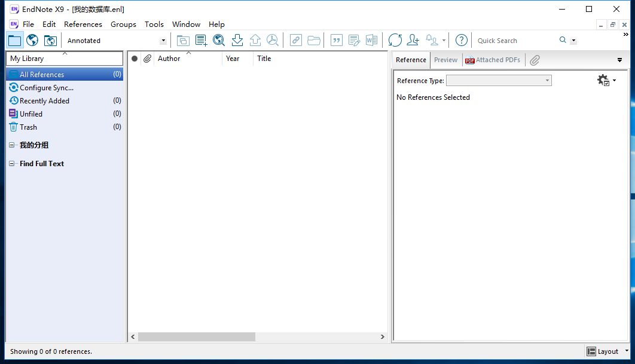
Task: Open the Edit menu
Action: (x=49, y=25)
